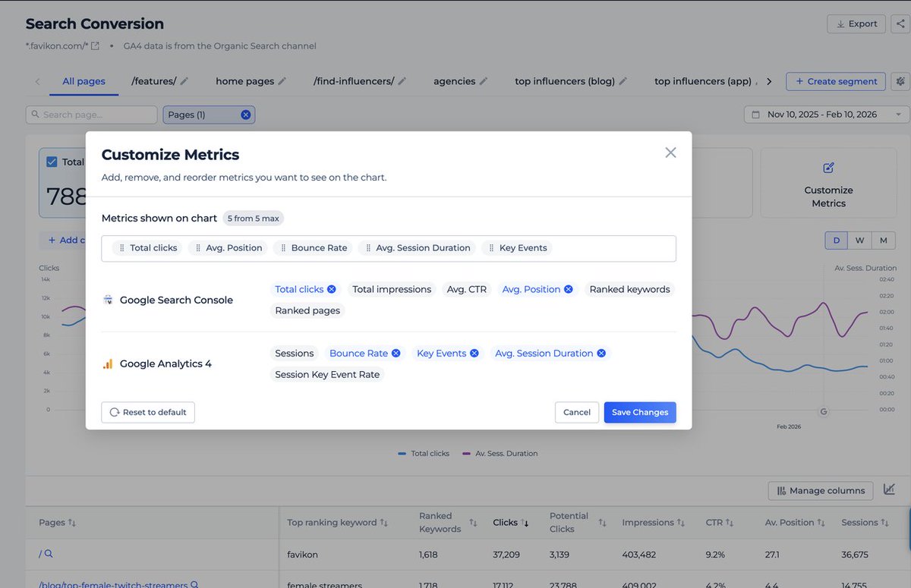Image resolution: width=911 pixels, height=588 pixels.
Task: Expand hidden segments with the right chevron
Action: [769, 80]
